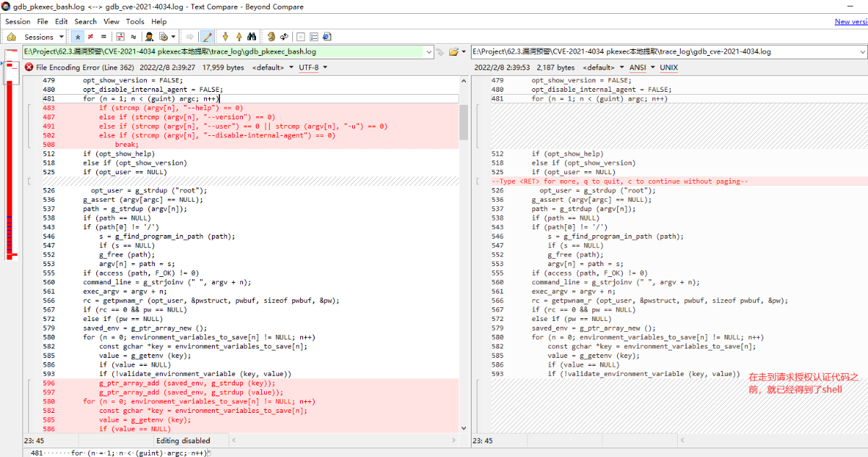Open the Help menu
868x457 pixels.
[x=159, y=22]
